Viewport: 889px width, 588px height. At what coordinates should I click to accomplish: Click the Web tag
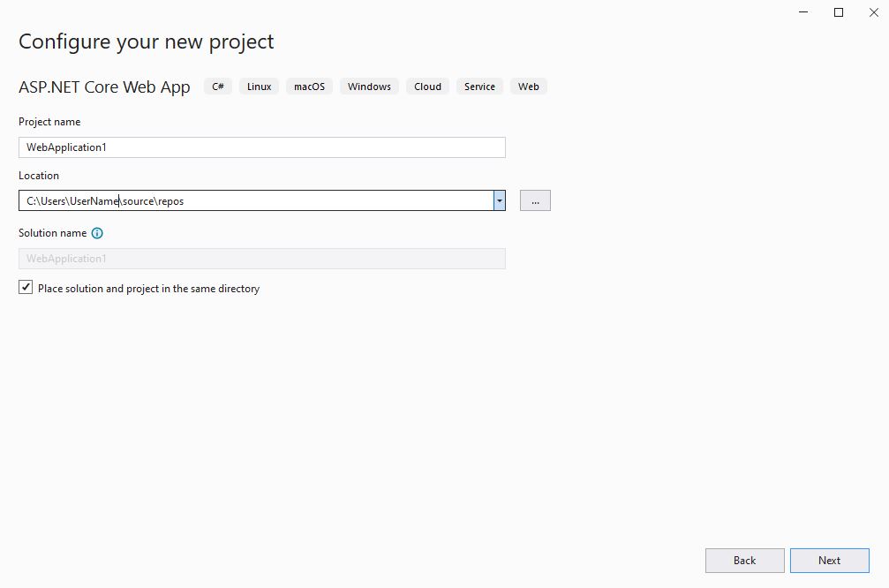pos(529,87)
